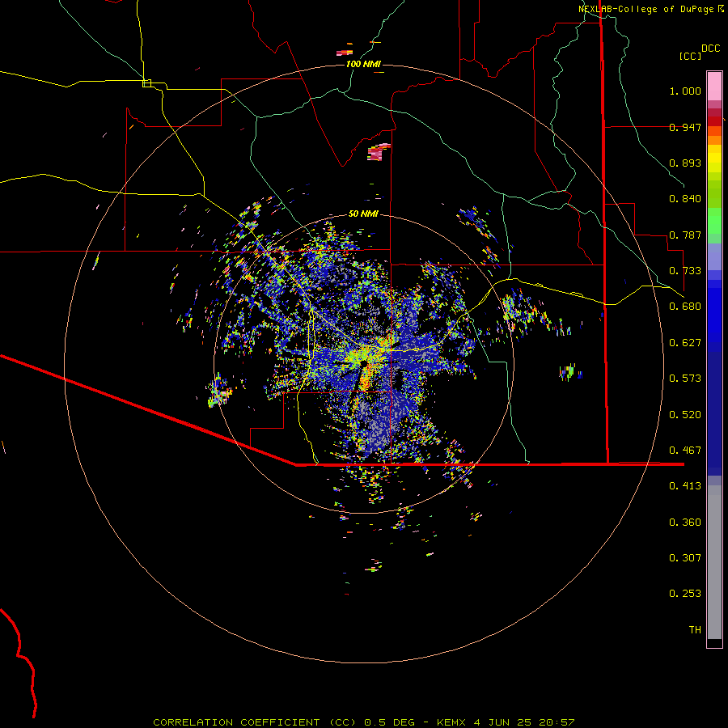Click the 100 NMI range ring label
The image size is (728, 728).
pyautogui.click(x=362, y=64)
